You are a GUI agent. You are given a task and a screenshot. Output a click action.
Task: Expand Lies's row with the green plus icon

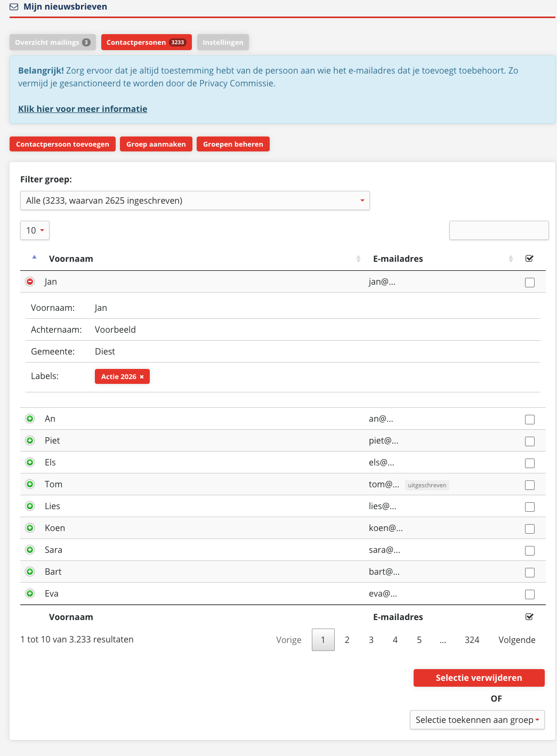tap(30, 506)
